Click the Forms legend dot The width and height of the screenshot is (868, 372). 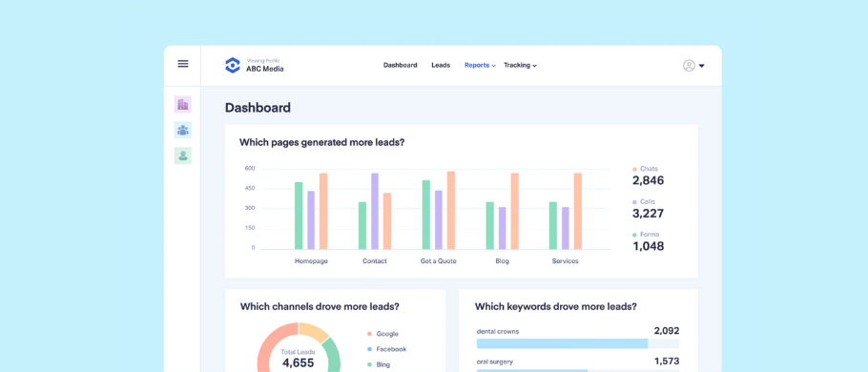point(634,235)
